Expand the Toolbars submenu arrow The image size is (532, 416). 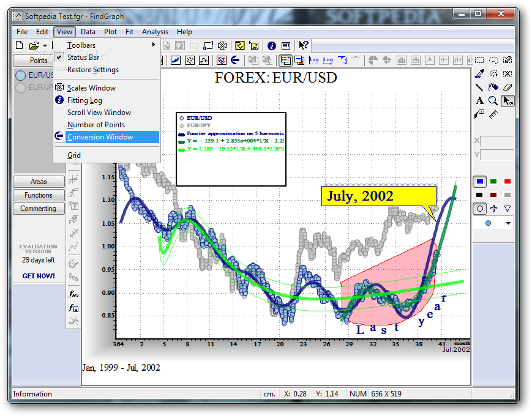(x=154, y=45)
